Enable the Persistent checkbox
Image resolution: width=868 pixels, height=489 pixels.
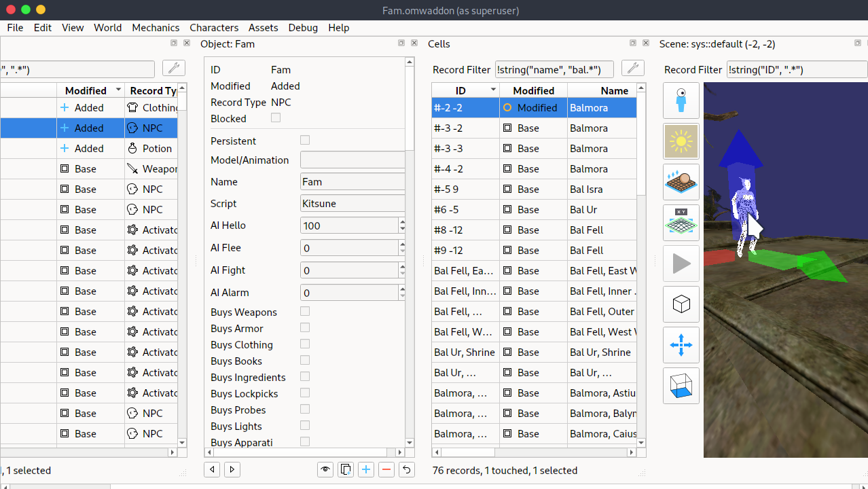click(305, 140)
